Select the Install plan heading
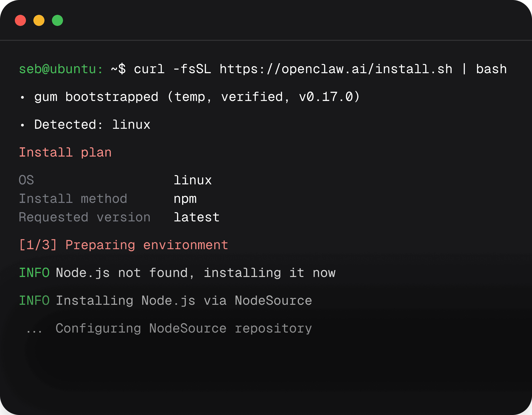This screenshot has height=415, width=532. point(65,153)
